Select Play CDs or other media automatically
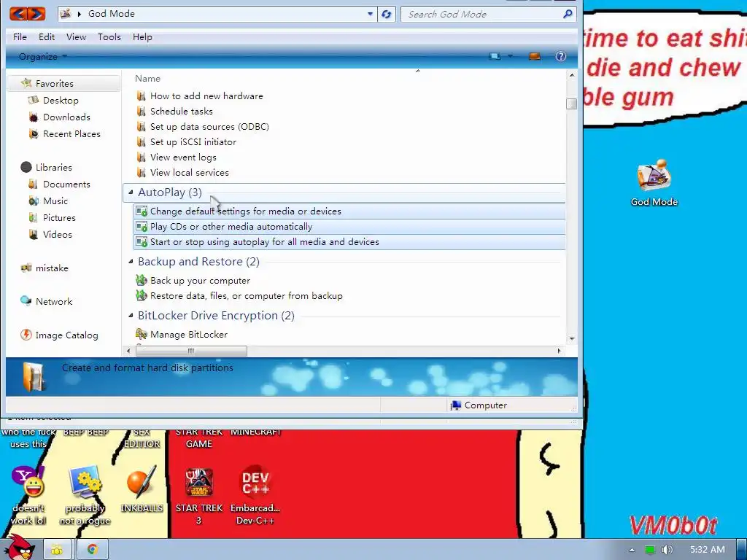This screenshot has width=747, height=560. pyautogui.click(x=349, y=226)
